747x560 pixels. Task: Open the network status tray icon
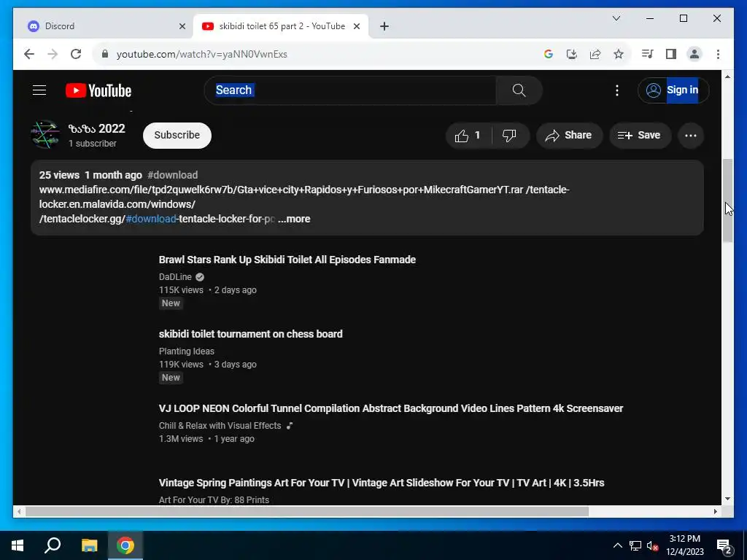635,545
